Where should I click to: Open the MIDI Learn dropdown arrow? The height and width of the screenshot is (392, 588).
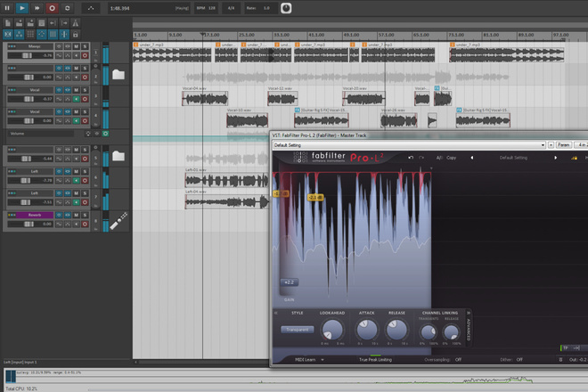pos(323,360)
